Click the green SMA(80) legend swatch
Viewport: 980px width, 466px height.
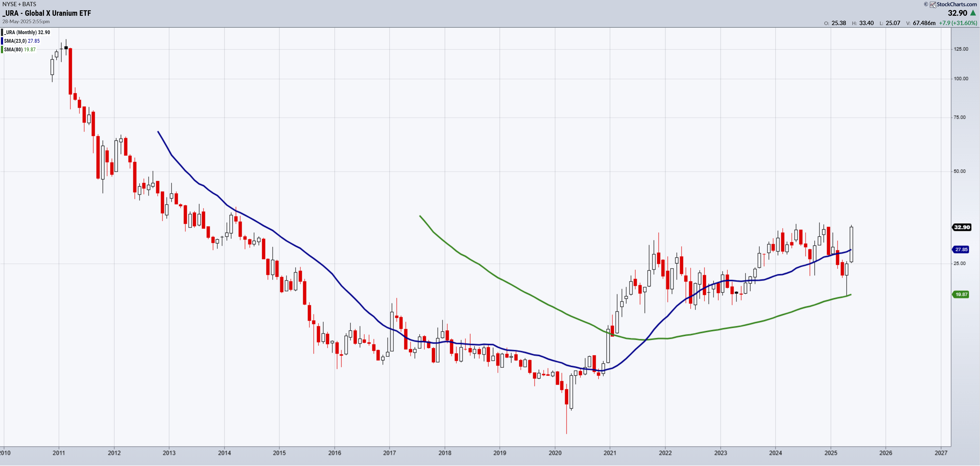(x=2, y=49)
